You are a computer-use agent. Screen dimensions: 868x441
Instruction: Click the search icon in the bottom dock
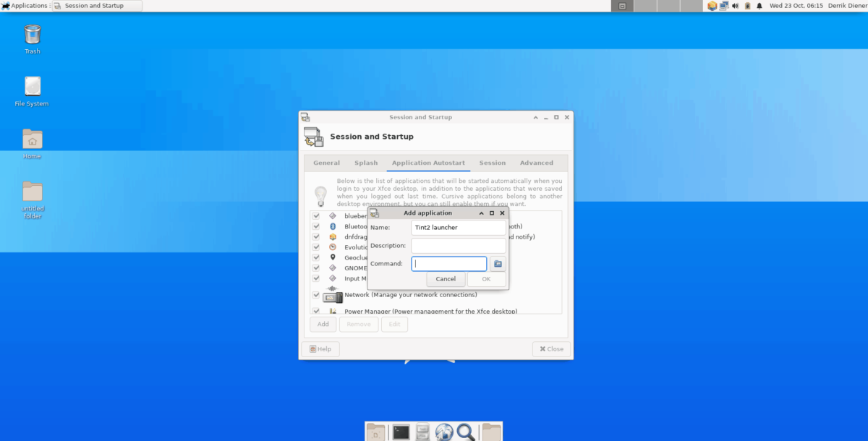(x=465, y=432)
